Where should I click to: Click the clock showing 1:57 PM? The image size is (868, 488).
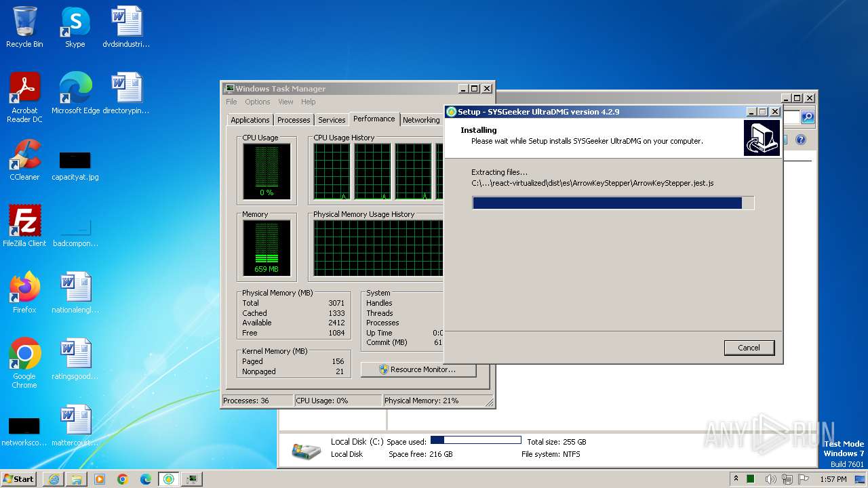click(833, 479)
